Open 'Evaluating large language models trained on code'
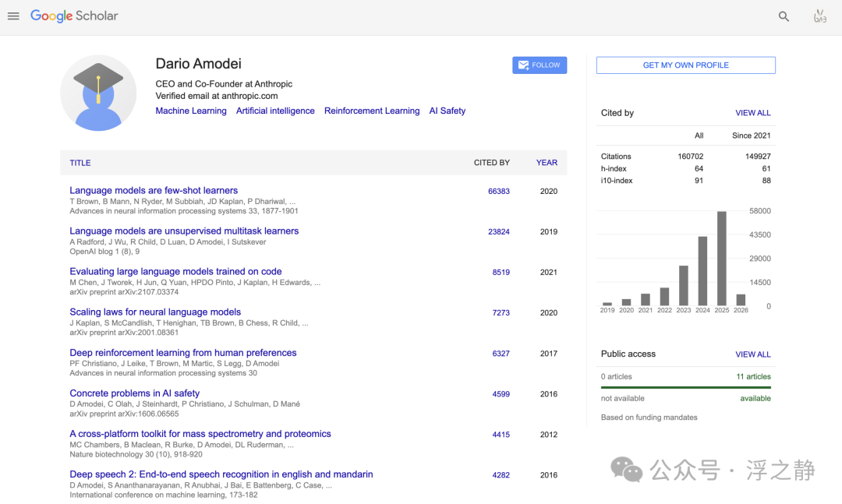This screenshot has height=504, width=842. [x=175, y=272]
